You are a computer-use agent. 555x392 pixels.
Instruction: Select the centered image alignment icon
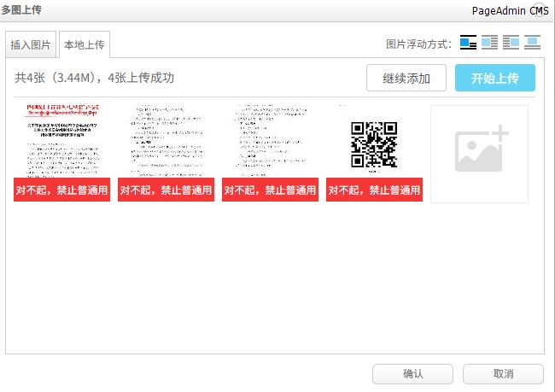click(x=533, y=43)
